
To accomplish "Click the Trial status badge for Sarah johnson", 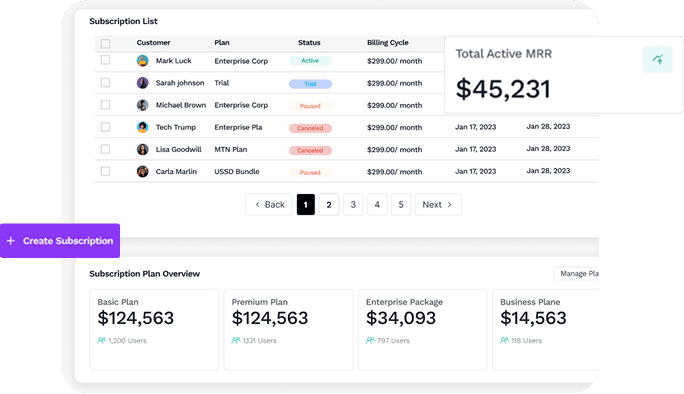I will [x=310, y=84].
